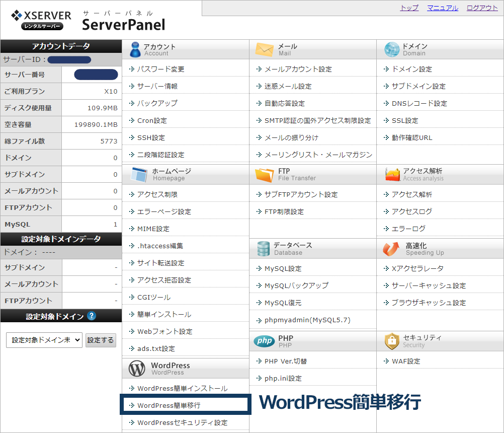Open 二段階認証設定
Screen dimensions: 504x433
pyautogui.click(x=161, y=155)
